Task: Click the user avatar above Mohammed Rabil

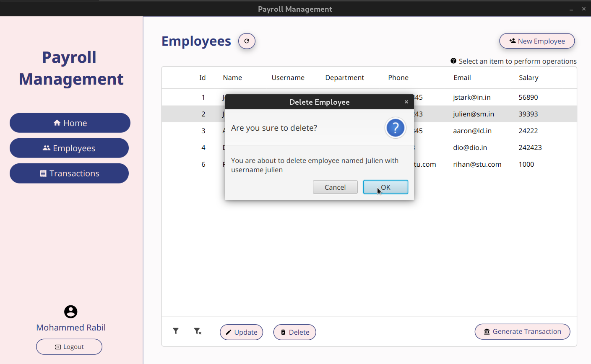Action: (70, 312)
